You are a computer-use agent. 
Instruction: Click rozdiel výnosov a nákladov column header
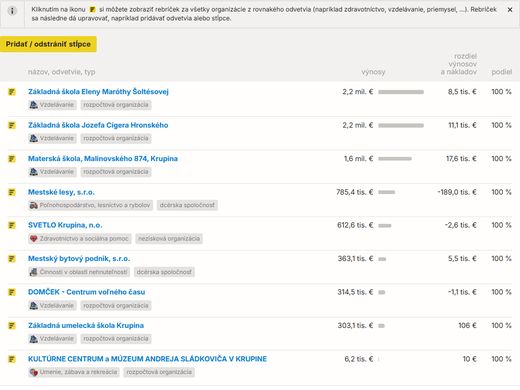[459, 64]
